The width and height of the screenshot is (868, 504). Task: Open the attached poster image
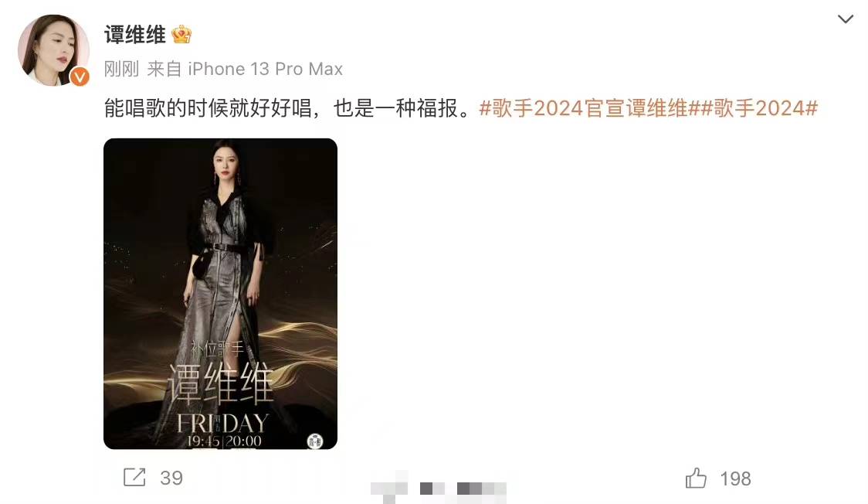tap(220, 294)
